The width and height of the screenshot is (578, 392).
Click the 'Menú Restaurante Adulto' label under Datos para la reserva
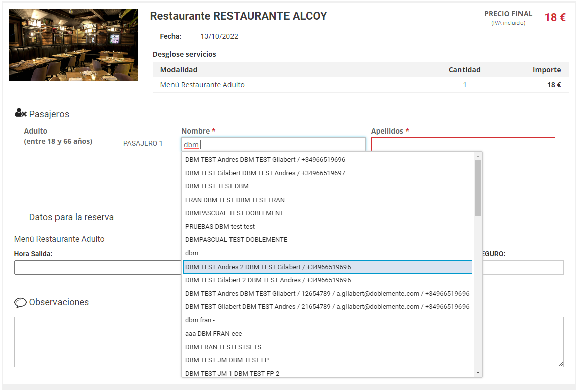pyautogui.click(x=60, y=239)
